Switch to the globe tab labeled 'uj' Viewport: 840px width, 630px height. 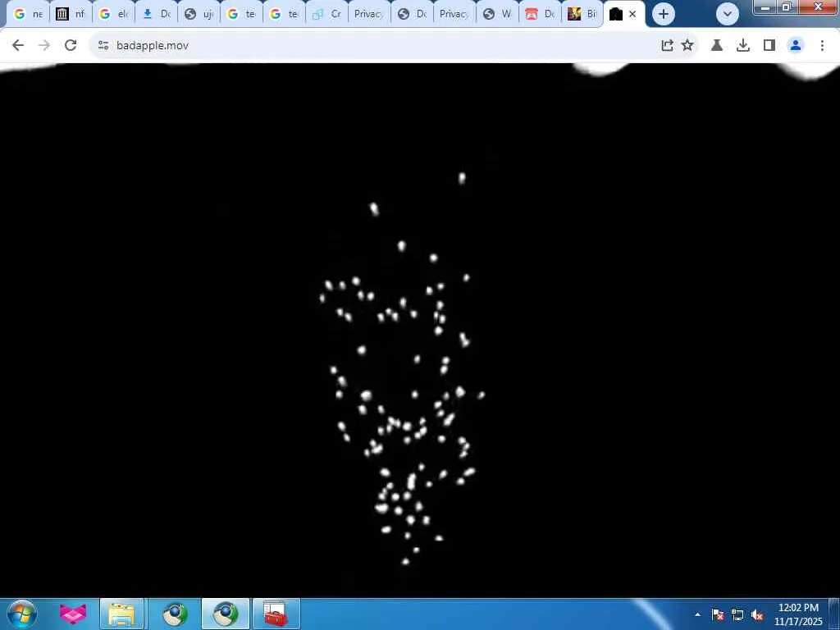199,15
